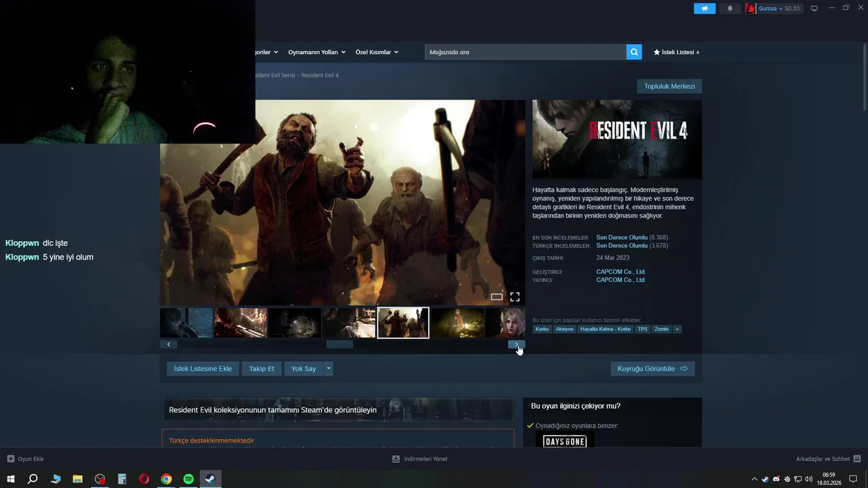Open the taskbar clock showing 06:59
This screenshot has height=488, width=868.
click(829, 479)
